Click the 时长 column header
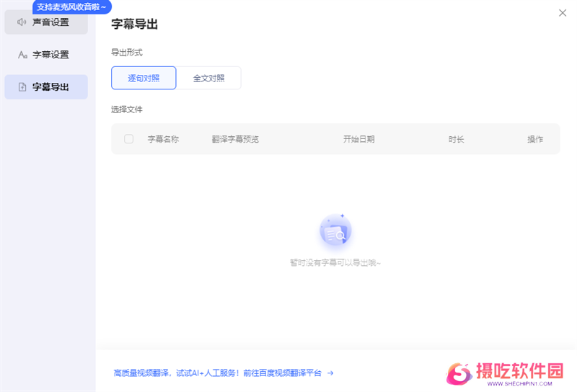Image resolution: width=577 pixels, height=392 pixels. click(x=457, y=139)
